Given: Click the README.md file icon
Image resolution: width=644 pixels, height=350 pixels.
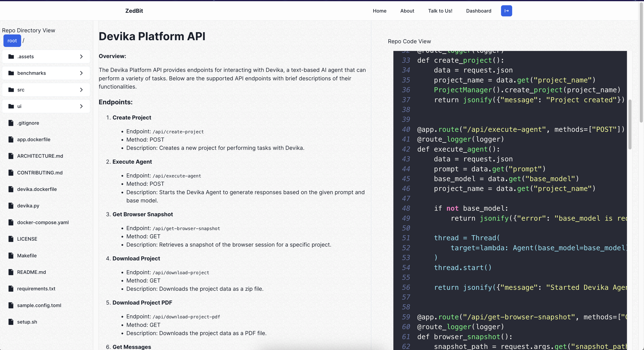Looking at the screenshot, I should (x=11, y=272).
